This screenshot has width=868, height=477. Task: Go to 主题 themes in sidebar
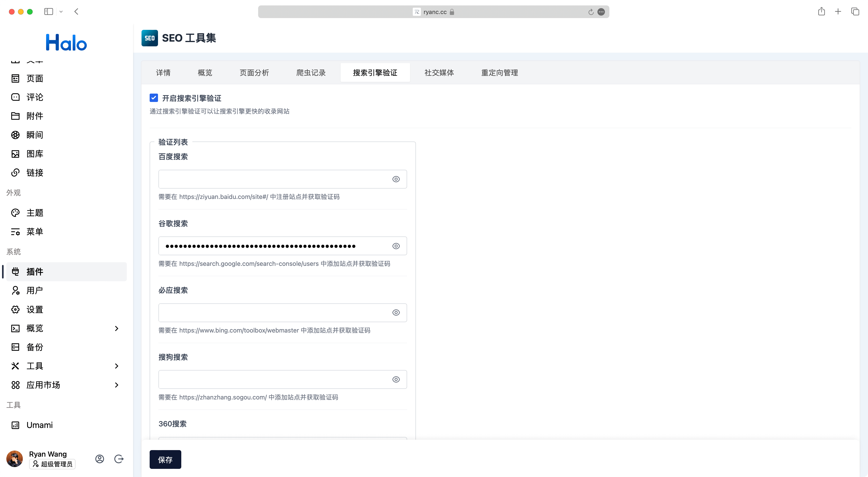(x=35, y=213)
